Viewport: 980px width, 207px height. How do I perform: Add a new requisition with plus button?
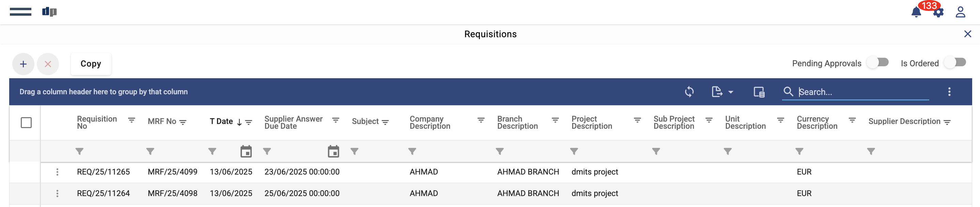pos(23,64)
